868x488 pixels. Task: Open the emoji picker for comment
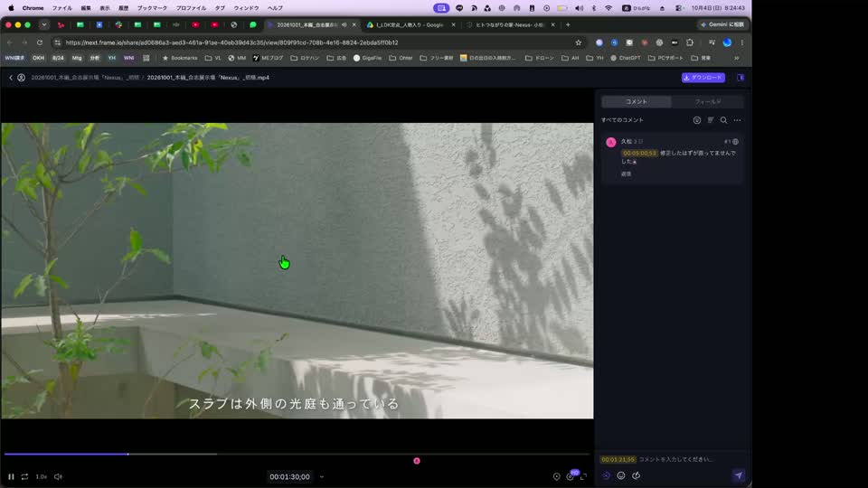(621, 475)
